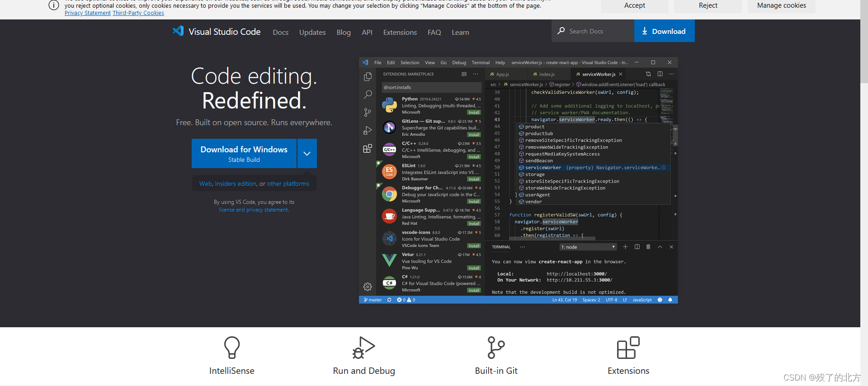
Task: Open the Insiders edition link
Action: 236,184
